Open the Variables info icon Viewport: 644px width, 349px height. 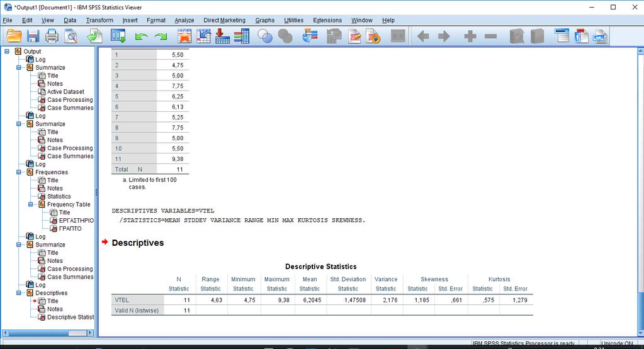pos(242,36)
